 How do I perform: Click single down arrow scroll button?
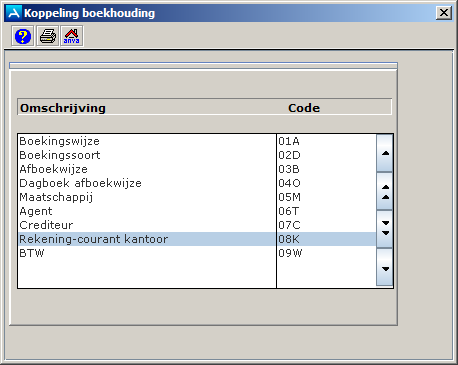coord(385,268)
